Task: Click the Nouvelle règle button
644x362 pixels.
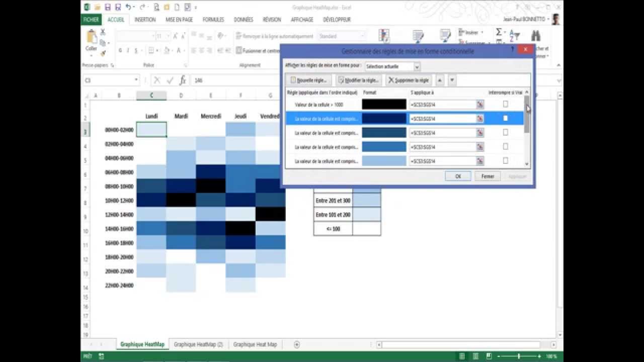Action: point(309,80)
